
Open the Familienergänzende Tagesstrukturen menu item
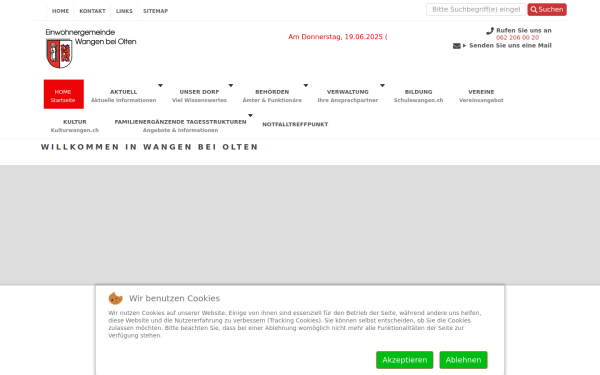click(180, 126)
